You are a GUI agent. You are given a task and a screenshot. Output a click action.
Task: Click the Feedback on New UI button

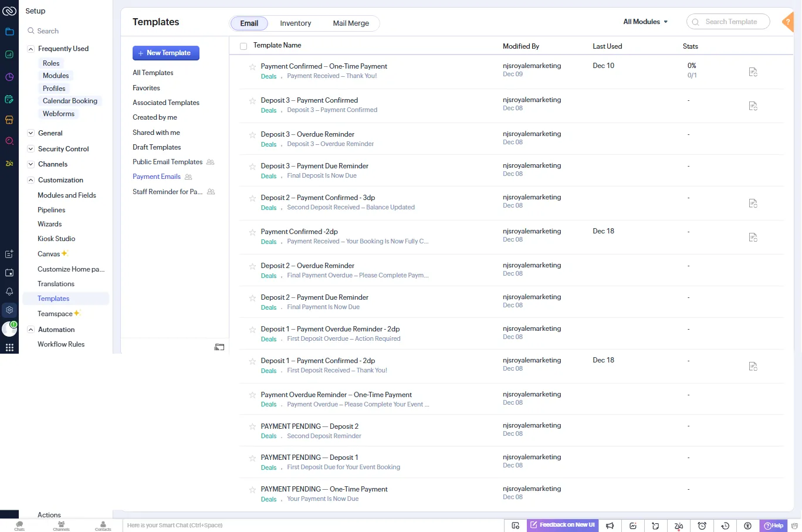(563, 525)
